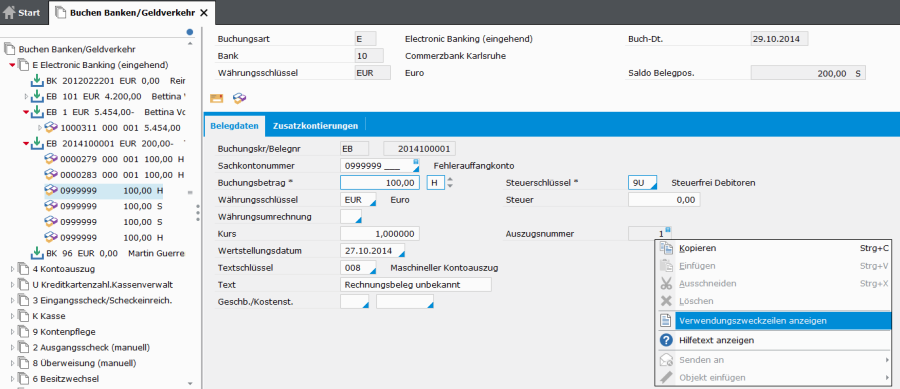Collapse the E Electronic Banking node
This screenshot has width=900, height=389.
click(x=13, y=65)
